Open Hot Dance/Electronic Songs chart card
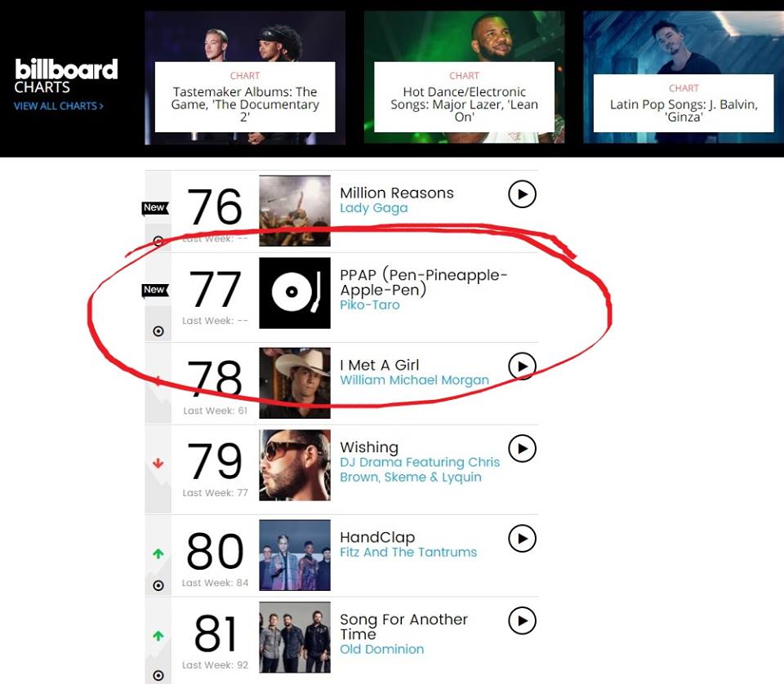Viewport: 784px width, 684px height. (464, 78)
